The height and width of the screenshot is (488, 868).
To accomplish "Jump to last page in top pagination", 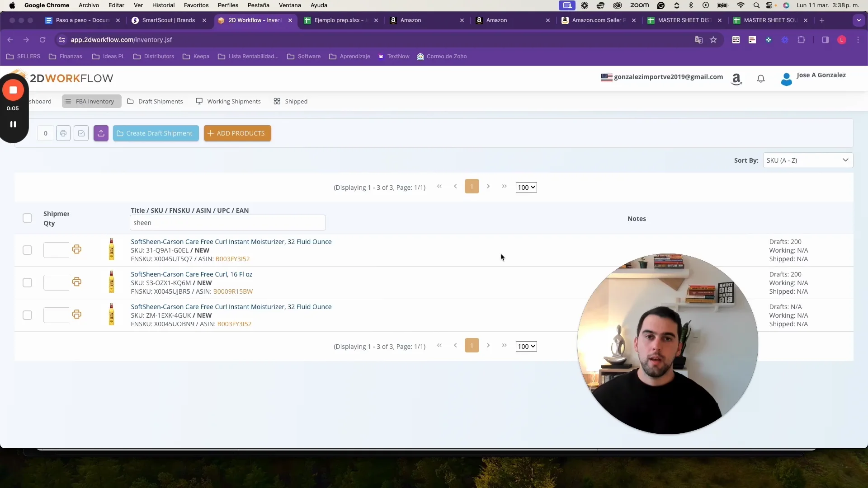I will [505, 186].
